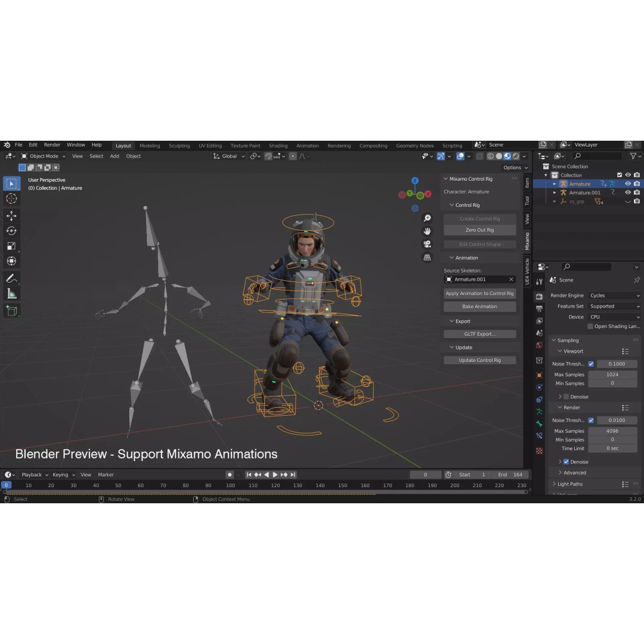Switch to the Sculpting workspace tab
Image resolution: width=644 pixels, height=644 pixels.
(x=179, y=146)
